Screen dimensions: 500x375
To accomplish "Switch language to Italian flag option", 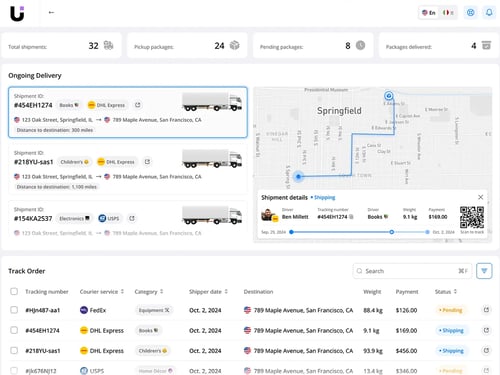I will click(448, 13).
